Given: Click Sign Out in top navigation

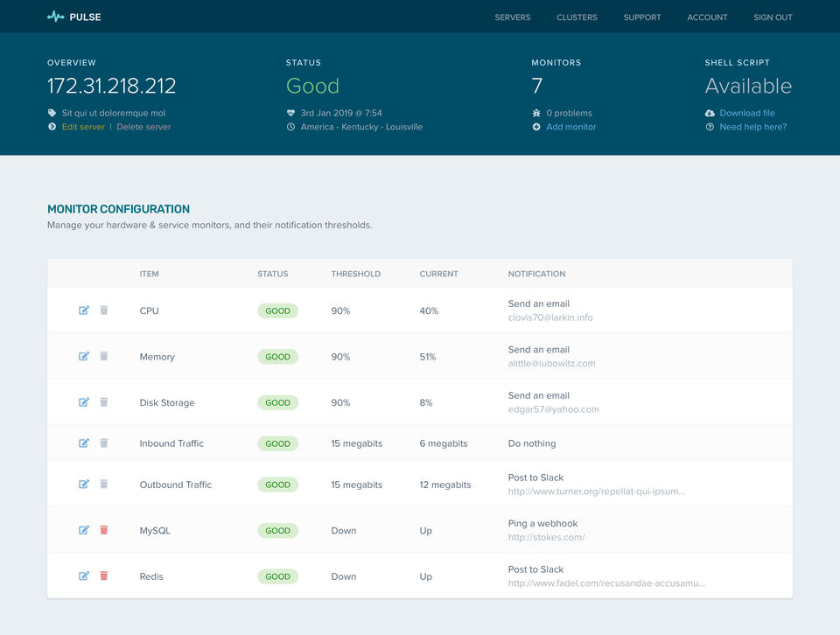Looking at the screenshot, I should [x=773, y=17].
